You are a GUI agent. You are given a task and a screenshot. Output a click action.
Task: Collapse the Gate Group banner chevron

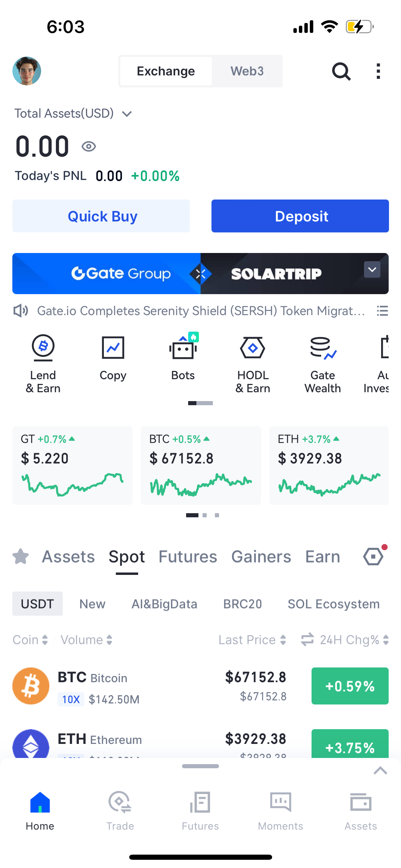372,270
